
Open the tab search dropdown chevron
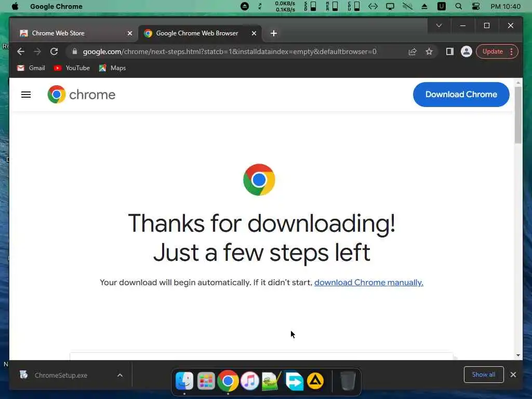click(438, 26)
